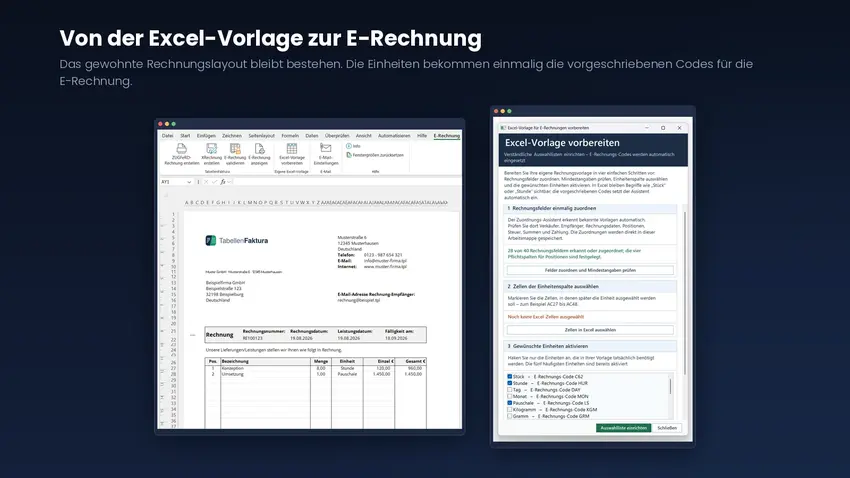Switch to the Formeln ribbon tab
This screenshot has width=850, height=478.
pyautogui.click(x=290, y=136)
